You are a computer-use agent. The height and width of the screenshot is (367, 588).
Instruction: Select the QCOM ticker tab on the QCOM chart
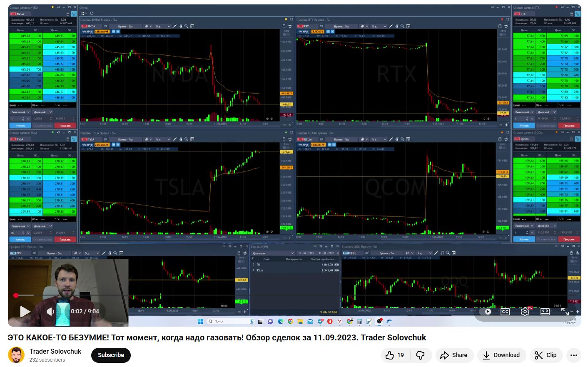(x=307, y=139)
